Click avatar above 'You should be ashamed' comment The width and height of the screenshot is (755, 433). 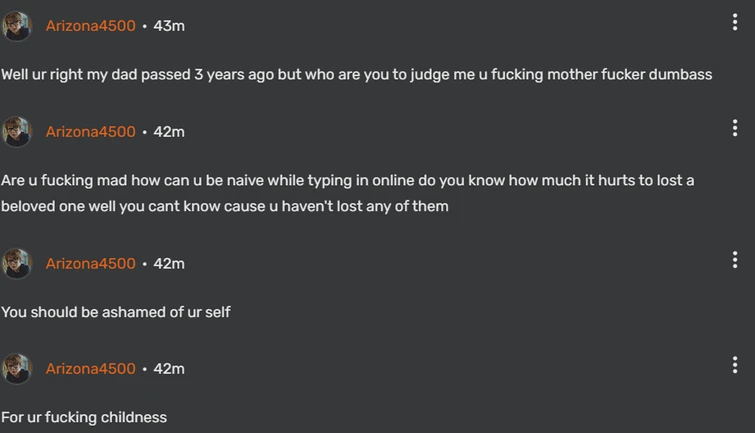tap(17, 264)
